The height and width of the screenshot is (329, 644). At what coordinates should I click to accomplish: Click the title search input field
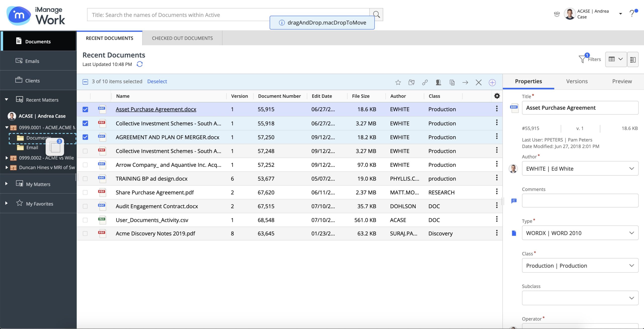228,15
